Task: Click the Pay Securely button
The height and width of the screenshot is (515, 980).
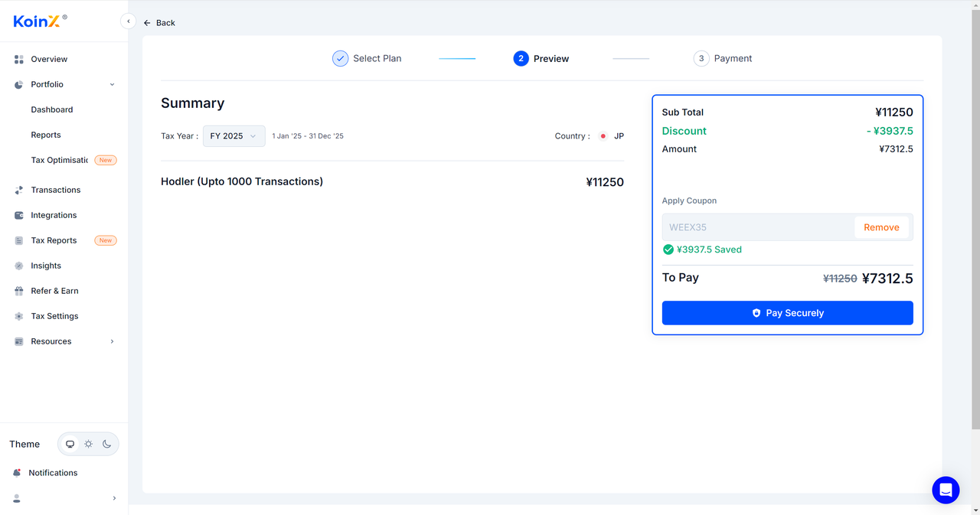Action: pos(787,313)
